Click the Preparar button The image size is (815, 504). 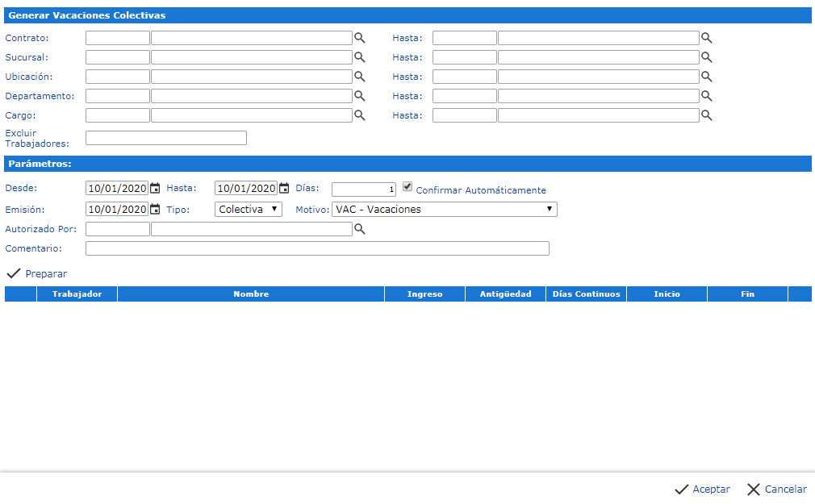[37, 273]
